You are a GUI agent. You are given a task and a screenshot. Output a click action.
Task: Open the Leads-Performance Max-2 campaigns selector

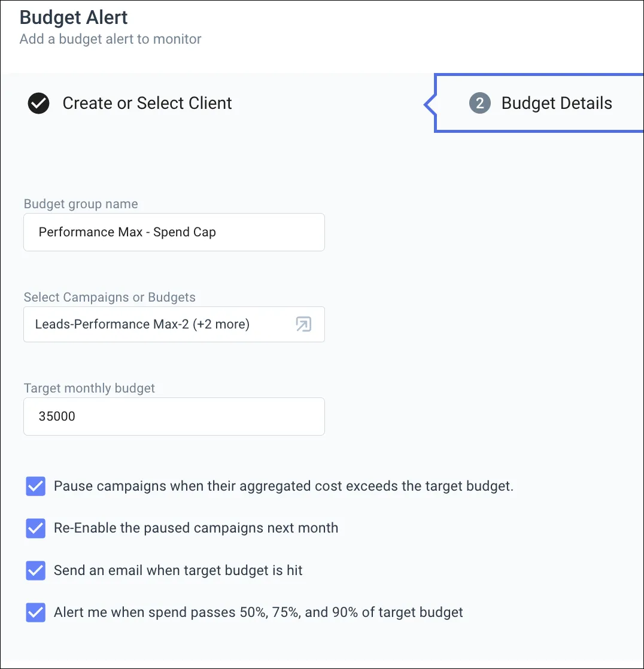pyautogui.click(x=142, y=324)
